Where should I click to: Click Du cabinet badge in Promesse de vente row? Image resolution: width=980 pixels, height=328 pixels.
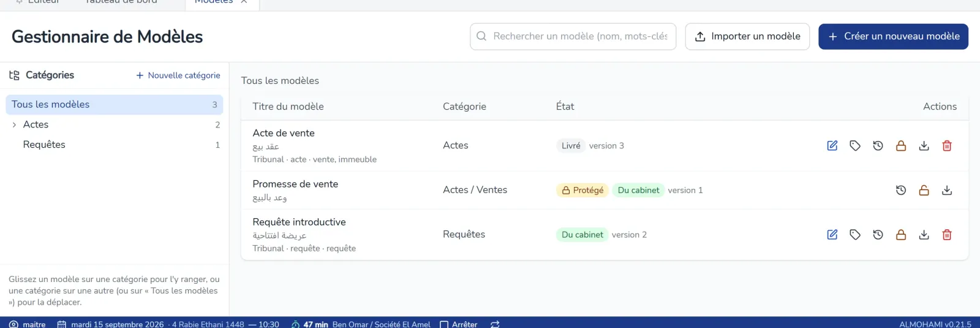click(x=638, y=190)
